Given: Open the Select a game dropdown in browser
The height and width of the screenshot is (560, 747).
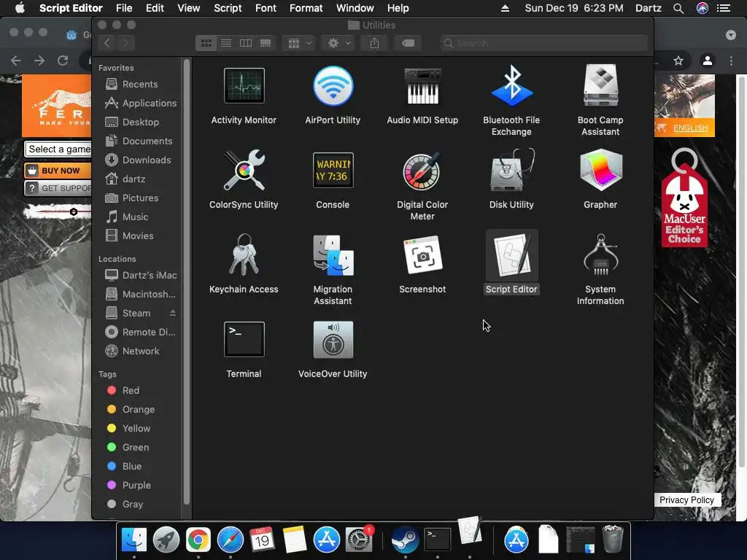Looking at the screenshot, I should 58,149.
